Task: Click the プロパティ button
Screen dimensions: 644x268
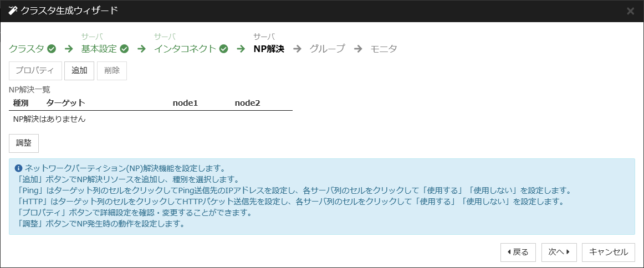Action: click(x=35, y=71)
